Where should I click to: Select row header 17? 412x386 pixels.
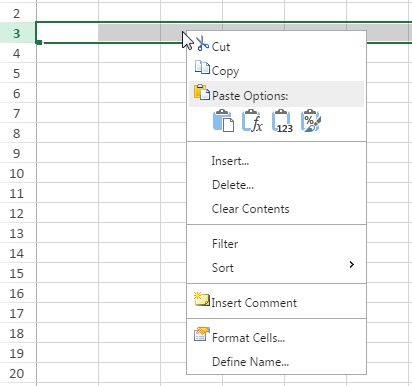(17, 313)
